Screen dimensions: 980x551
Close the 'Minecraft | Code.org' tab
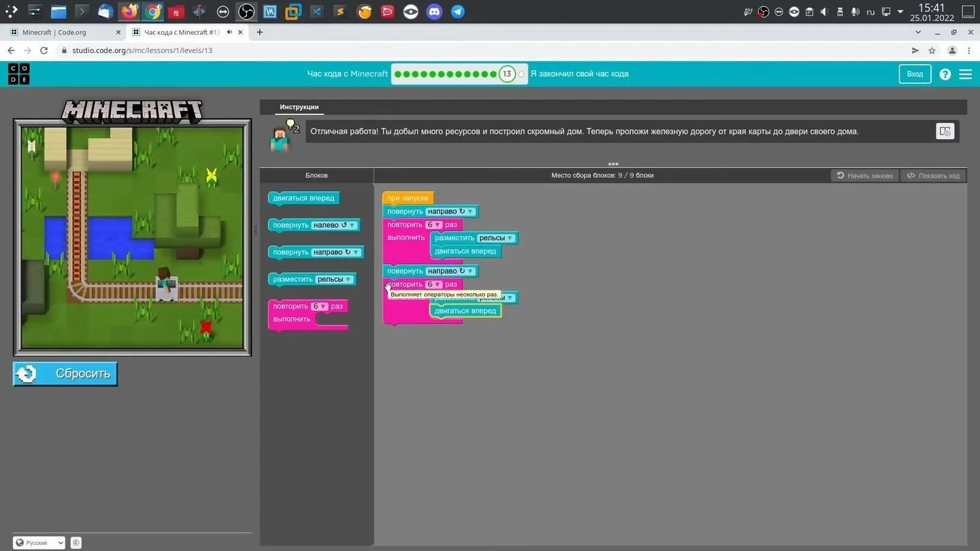[118, 32]
